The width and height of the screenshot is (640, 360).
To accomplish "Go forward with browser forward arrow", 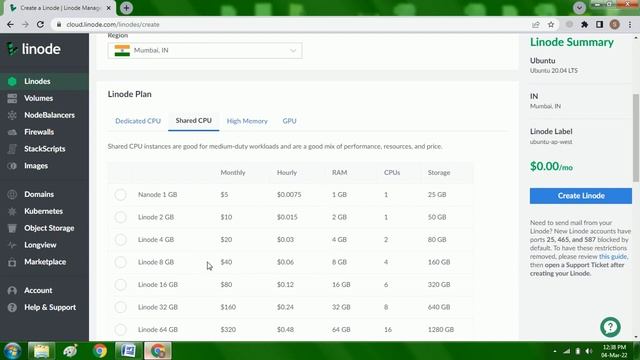I will pos(25,24).
